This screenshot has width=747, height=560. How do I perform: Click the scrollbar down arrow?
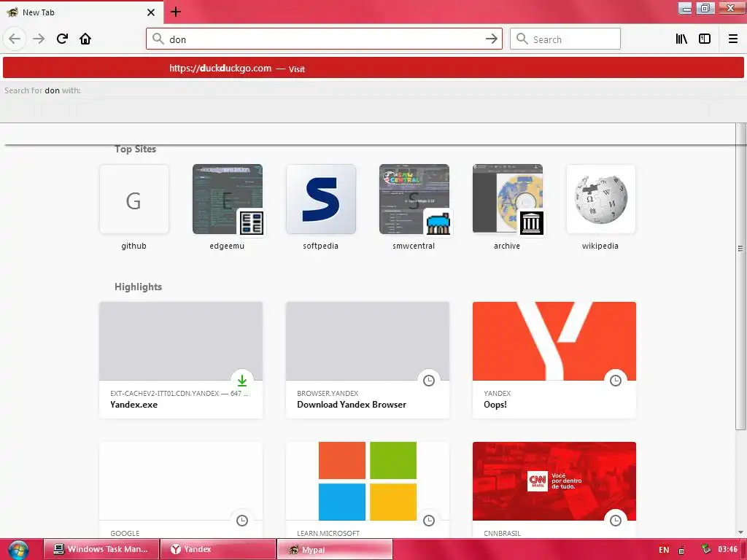pyautogui.click(x=740, y=532)
